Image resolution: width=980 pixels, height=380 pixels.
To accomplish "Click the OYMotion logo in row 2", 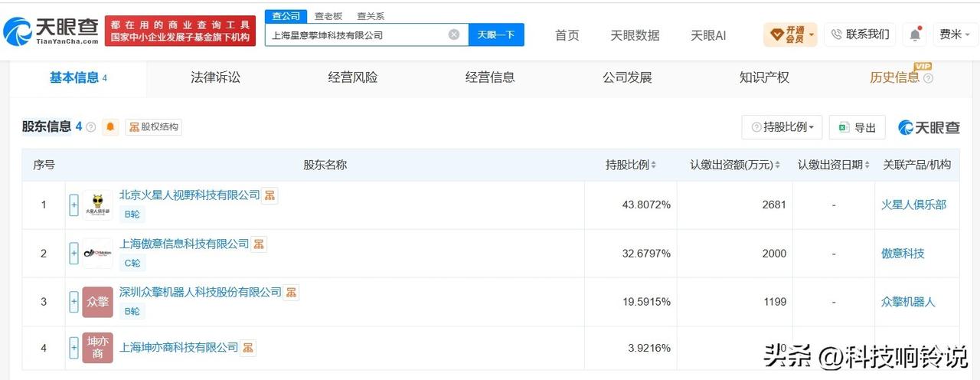I will tap(97, 254).
